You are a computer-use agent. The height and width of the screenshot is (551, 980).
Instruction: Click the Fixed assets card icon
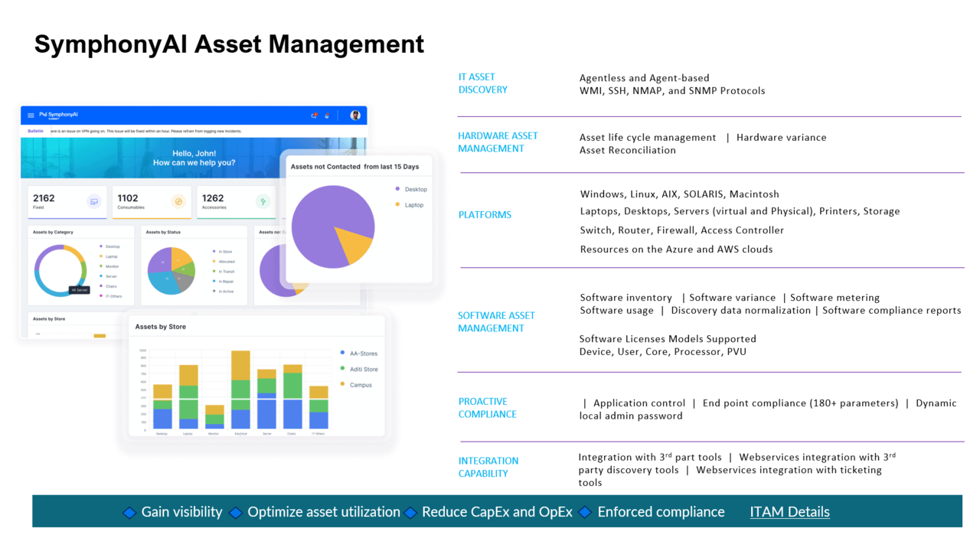click(x=93, y=201)
